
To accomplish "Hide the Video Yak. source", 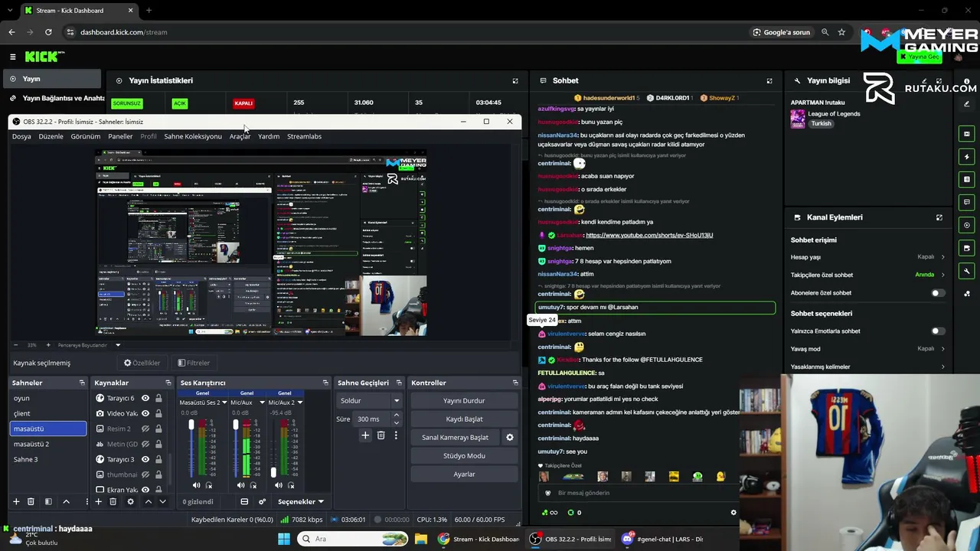I will point(145,413).
